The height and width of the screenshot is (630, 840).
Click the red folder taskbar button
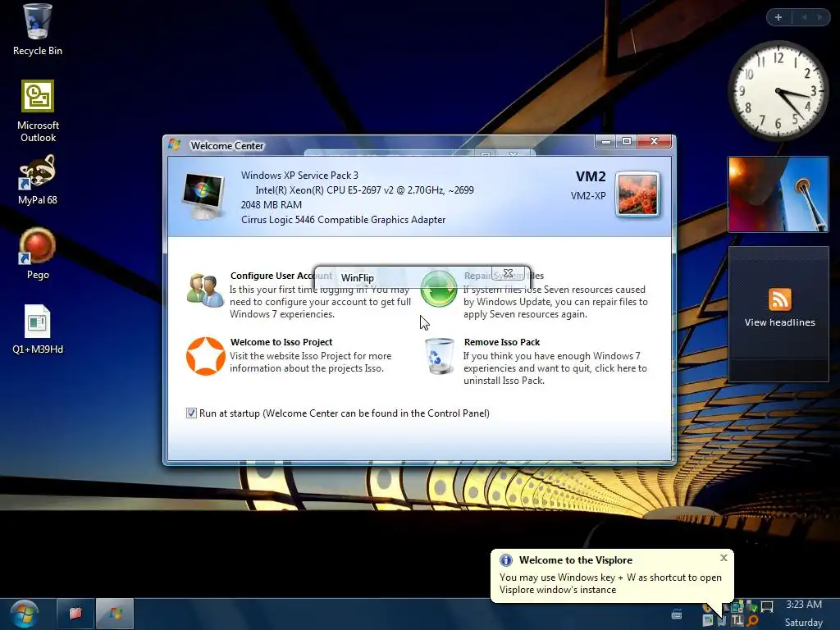coord(75,614)
